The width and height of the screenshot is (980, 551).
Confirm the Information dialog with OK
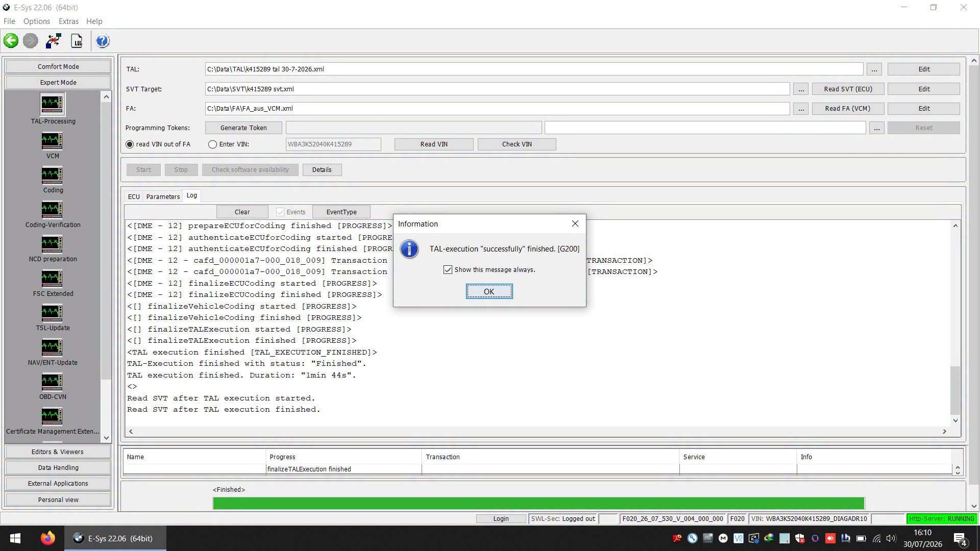tap(489, 292)
